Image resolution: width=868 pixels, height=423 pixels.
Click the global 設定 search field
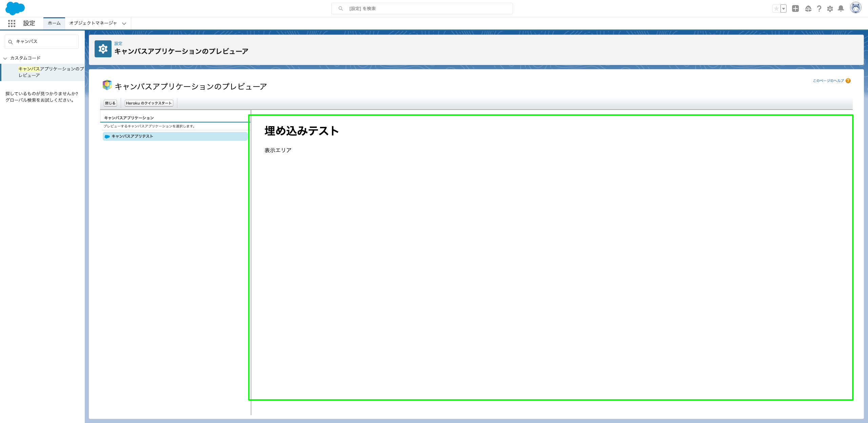tap(421, 8)
